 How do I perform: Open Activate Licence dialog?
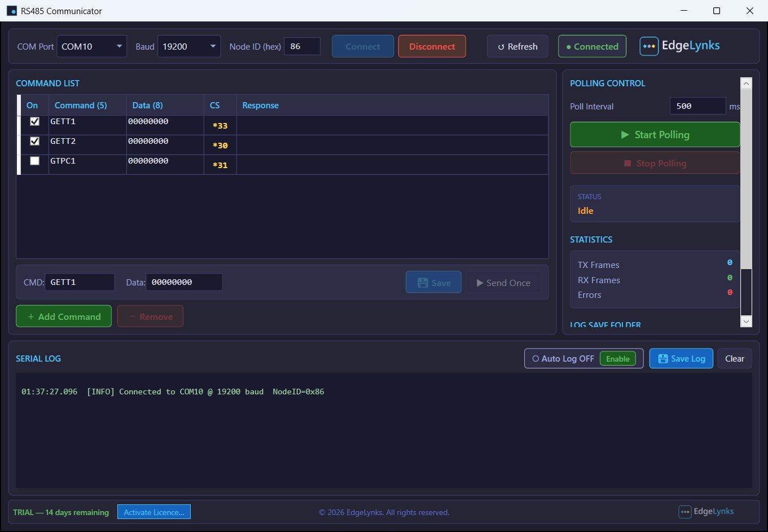coord(154,512)
